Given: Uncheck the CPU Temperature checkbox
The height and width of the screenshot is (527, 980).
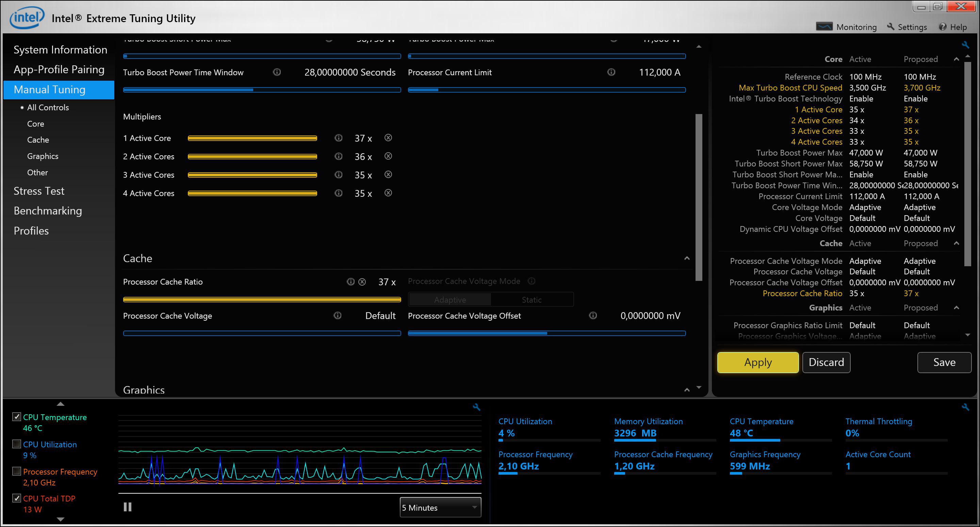Looking at the screenshot, I should pos(16,417).
